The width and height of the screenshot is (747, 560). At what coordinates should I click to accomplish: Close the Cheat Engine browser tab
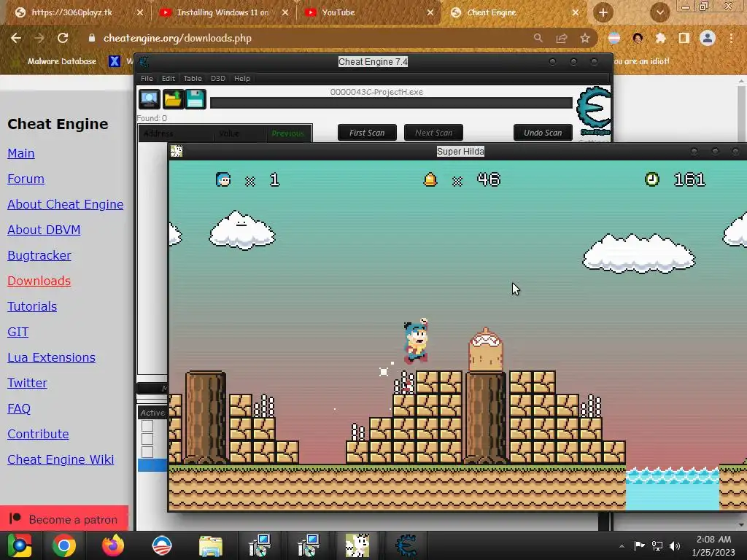pos(576,12)
